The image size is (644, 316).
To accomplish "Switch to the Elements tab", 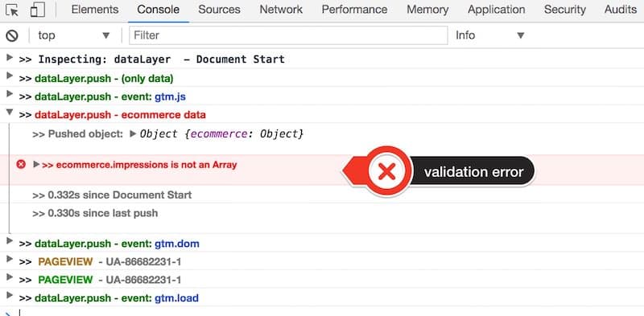I will (95, 10).
